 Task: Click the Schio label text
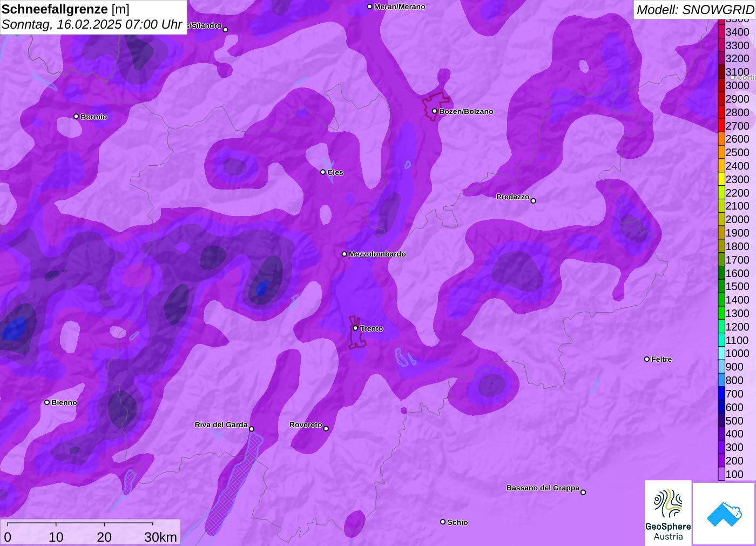(457, 522)
